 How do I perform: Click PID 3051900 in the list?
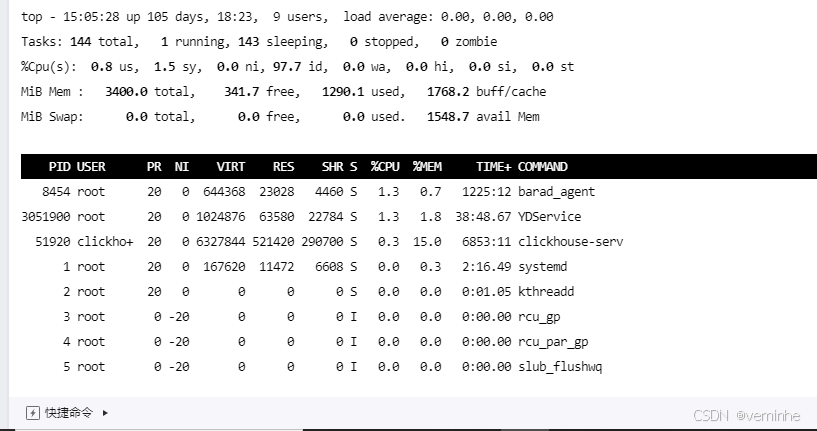tap(45, 217)
